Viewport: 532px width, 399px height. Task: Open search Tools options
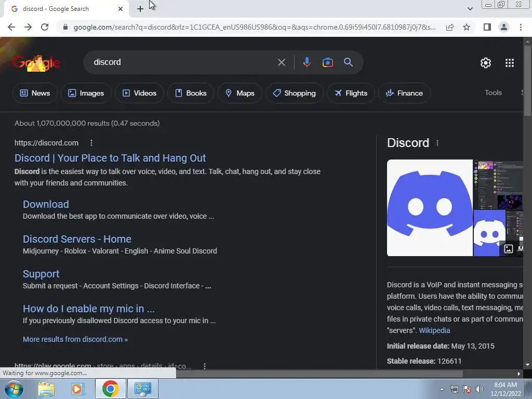[493, 92]
